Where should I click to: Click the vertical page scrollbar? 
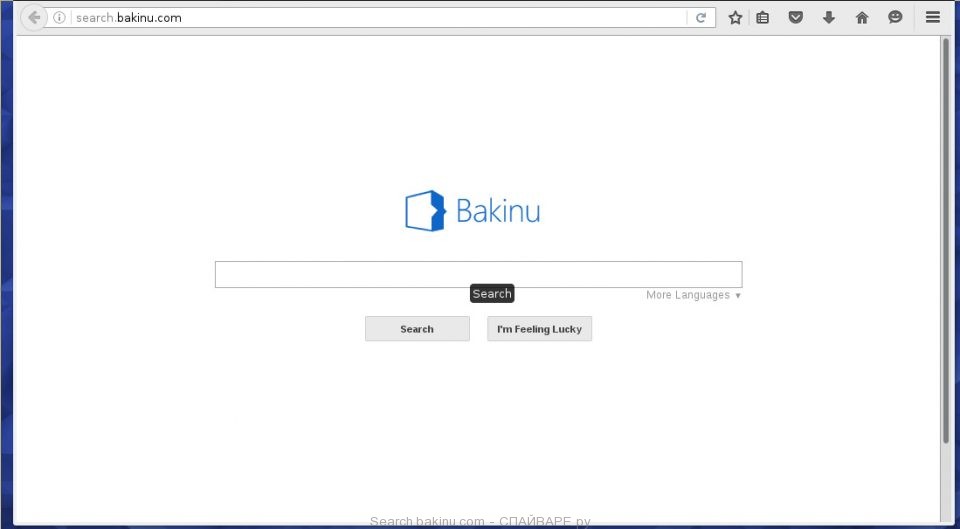pyautogui.click(x=945, y=239)
